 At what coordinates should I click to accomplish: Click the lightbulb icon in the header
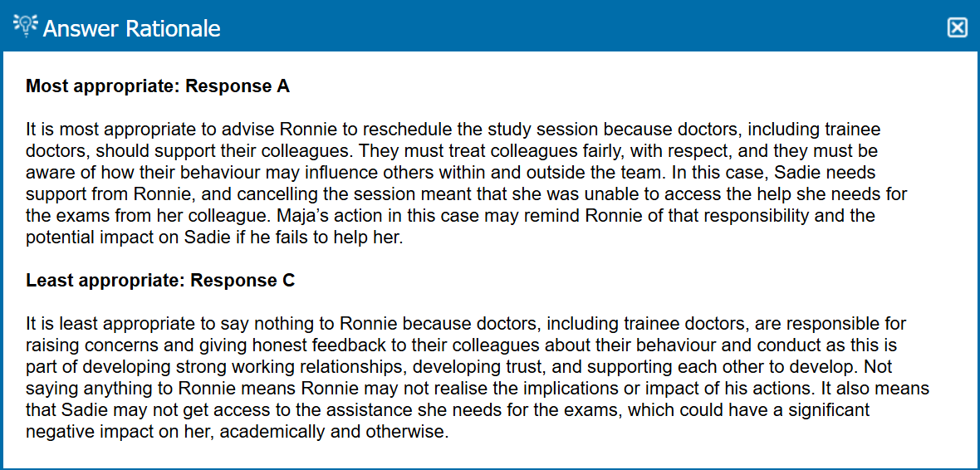(x=25, y=27)
